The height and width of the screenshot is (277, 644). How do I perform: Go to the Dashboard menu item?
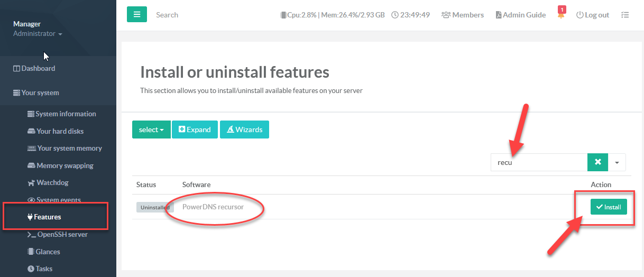[38, 68]
